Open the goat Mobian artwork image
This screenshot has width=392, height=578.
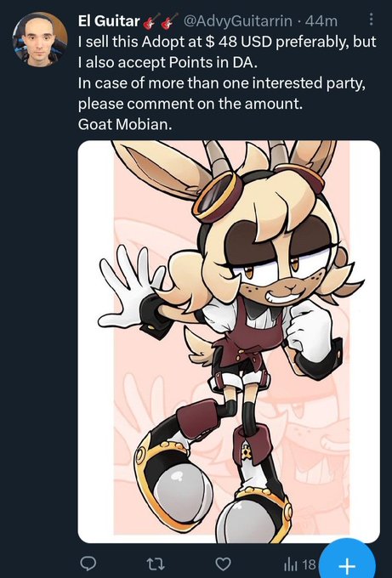pyautogui.click(x=229, y=342)
